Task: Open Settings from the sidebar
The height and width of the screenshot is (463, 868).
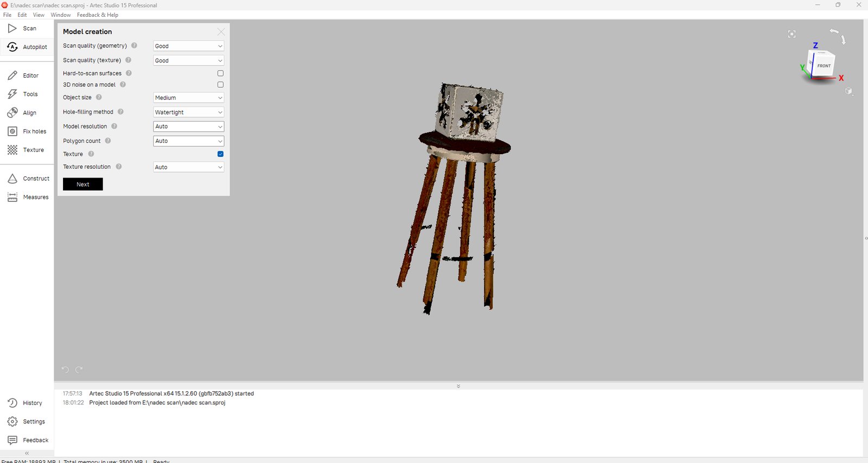Action: click(x=27, y=422)
